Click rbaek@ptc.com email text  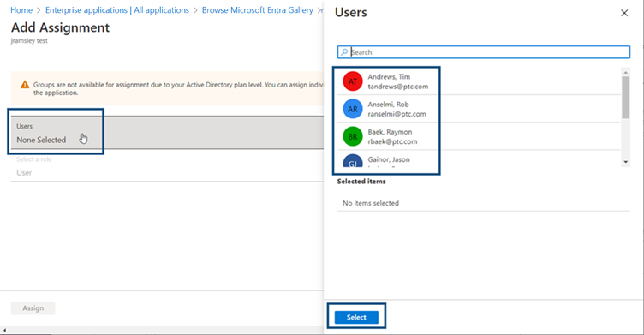tap(392, 141)
